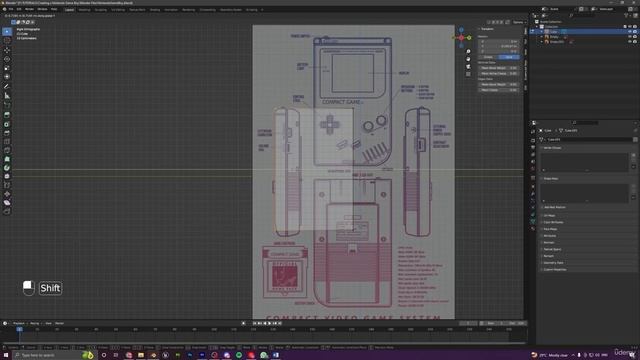640x360 pixels.
Task: Click the viewport zoom gizmo icon
Action: (468, 51)
